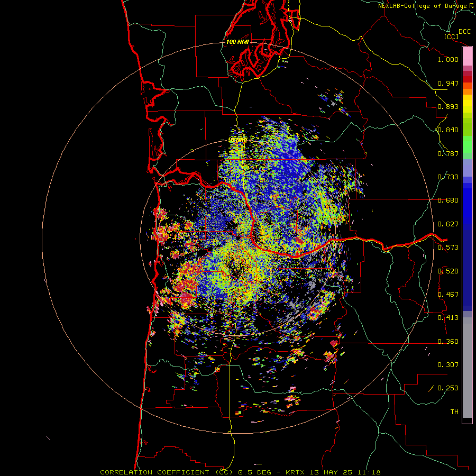476x476 pixels.
Task: Select the 0.787 scale value
Action: pos(448,153)
